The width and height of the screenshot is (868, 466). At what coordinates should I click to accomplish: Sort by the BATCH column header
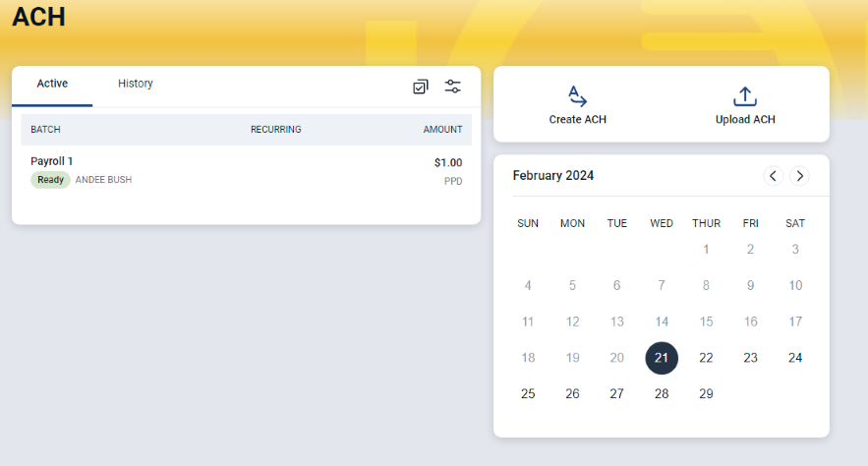click(45, 130)
